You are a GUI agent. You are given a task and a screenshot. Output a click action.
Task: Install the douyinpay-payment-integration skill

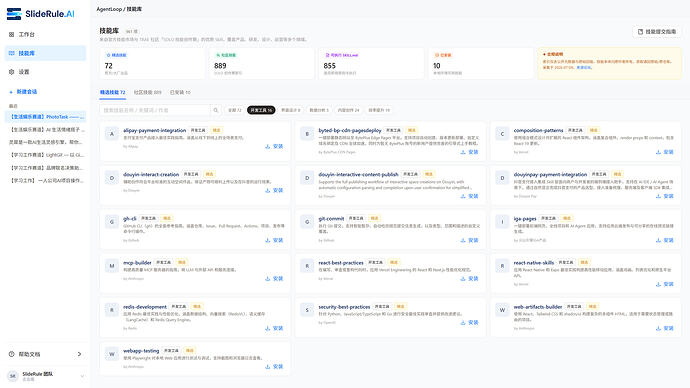point(665,196)
